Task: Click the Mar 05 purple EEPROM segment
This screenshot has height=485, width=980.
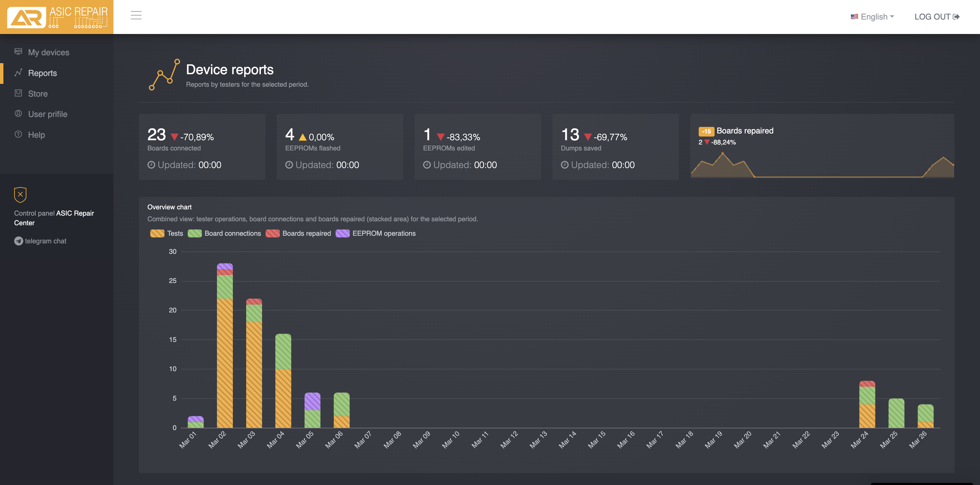Action: (312, 401)
